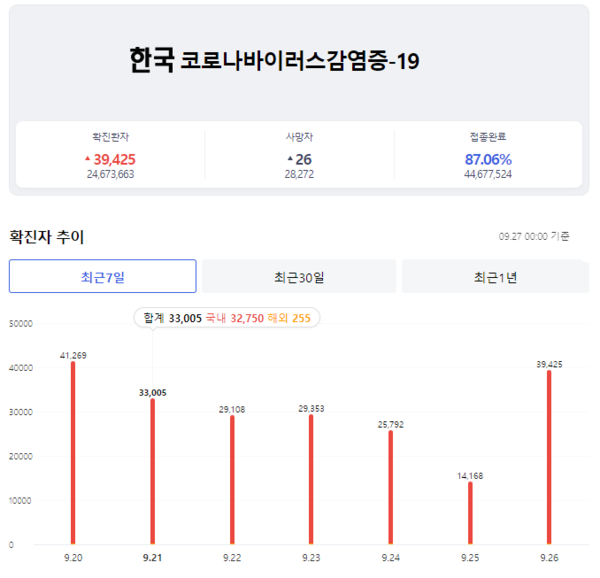Click the 9.21 bar showing 33,005

153,471
